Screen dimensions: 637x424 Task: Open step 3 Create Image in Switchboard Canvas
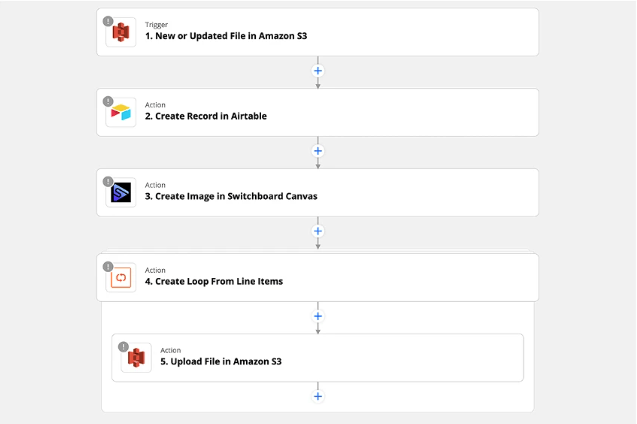(x=317, y=193)
